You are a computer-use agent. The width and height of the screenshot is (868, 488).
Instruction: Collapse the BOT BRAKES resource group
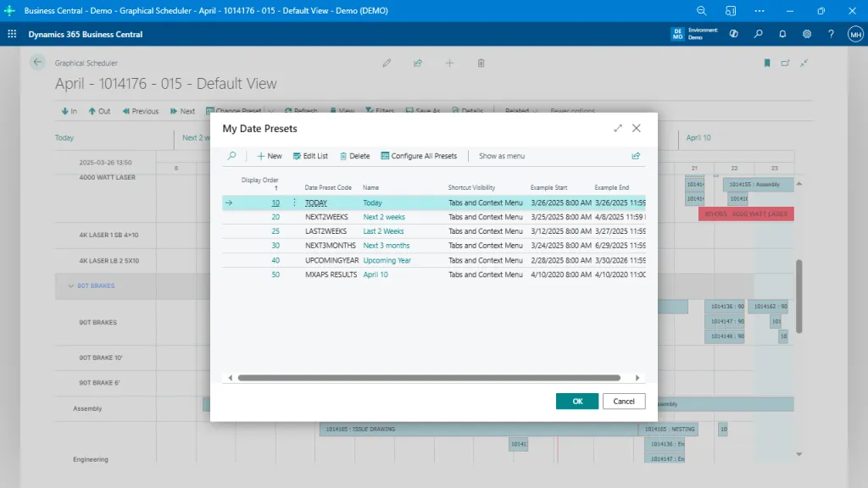click(71, 286)
